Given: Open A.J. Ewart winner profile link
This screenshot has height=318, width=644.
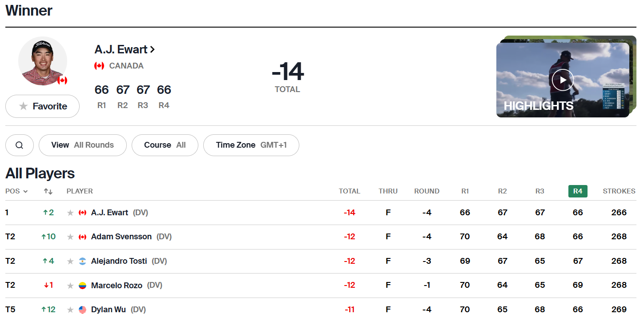Looking at the screenshot, I should pyautogui.click(x=125, y=49).
